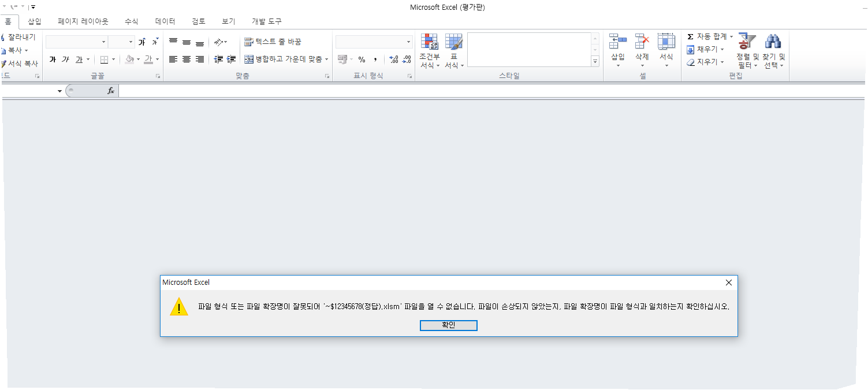Open the borders dropdown arrow
The height and width of the screenshot is (390, 868).
click(113, 60)
